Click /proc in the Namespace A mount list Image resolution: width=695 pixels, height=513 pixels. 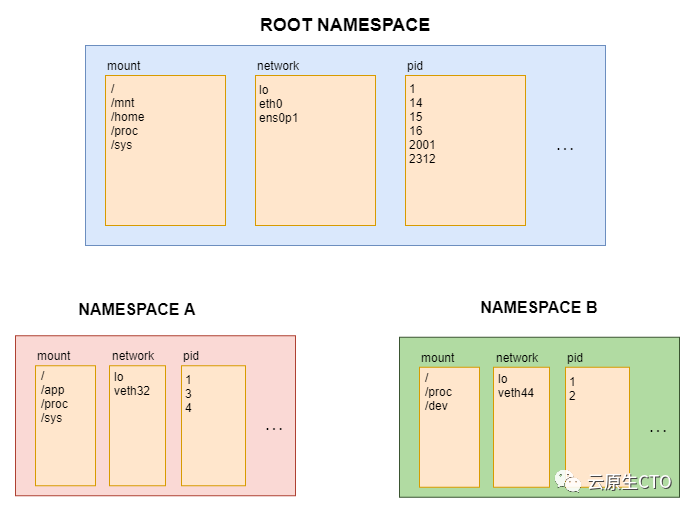(55, 404)
